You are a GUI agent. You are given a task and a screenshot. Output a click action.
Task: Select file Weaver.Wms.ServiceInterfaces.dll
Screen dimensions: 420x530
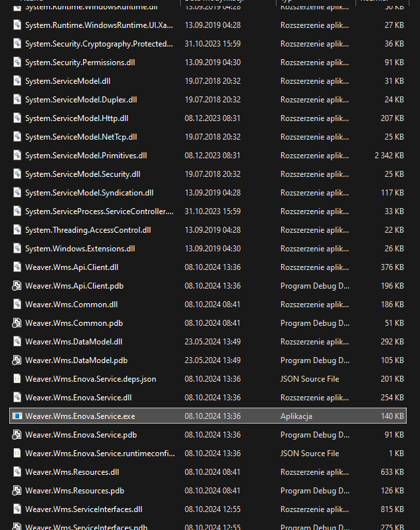coord(84,509)
